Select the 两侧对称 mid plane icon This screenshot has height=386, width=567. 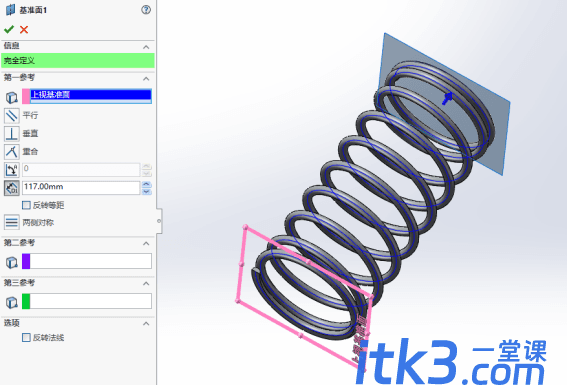pyautogui.click(x=12, y=222)
